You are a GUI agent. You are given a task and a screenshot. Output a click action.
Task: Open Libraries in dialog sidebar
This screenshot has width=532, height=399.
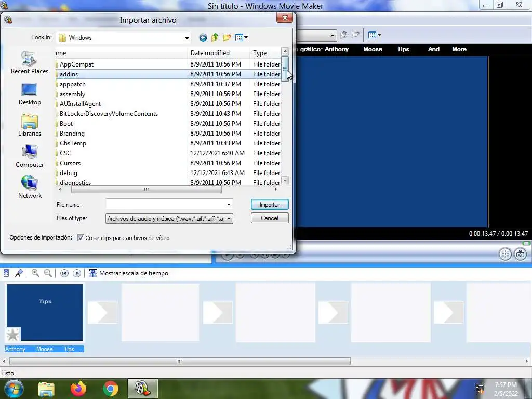(x=30, y=125)
